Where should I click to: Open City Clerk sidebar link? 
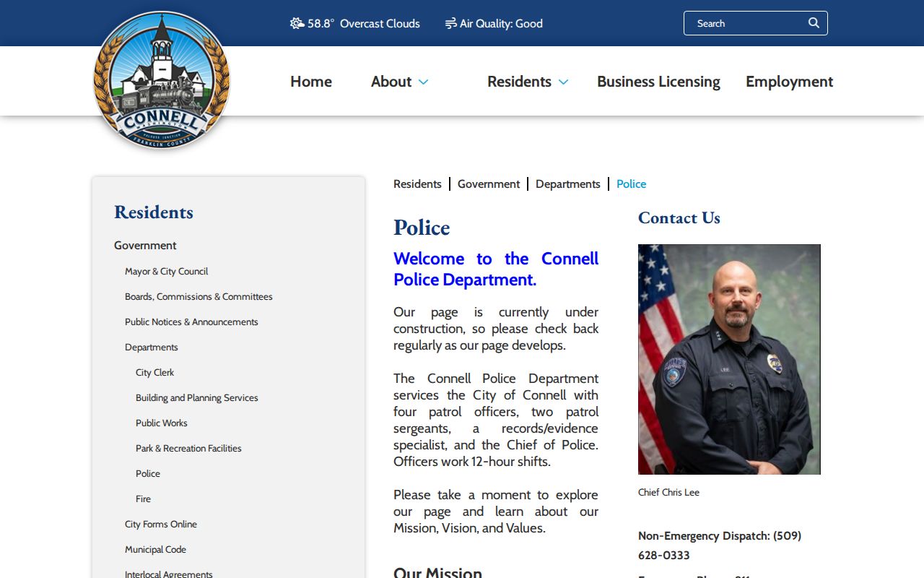coord(154,373)
